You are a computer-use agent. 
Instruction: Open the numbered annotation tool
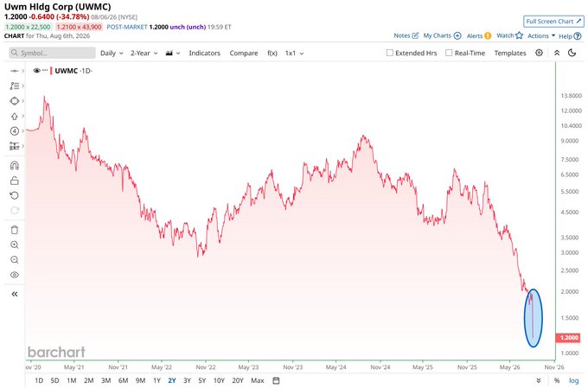point(15,130)
